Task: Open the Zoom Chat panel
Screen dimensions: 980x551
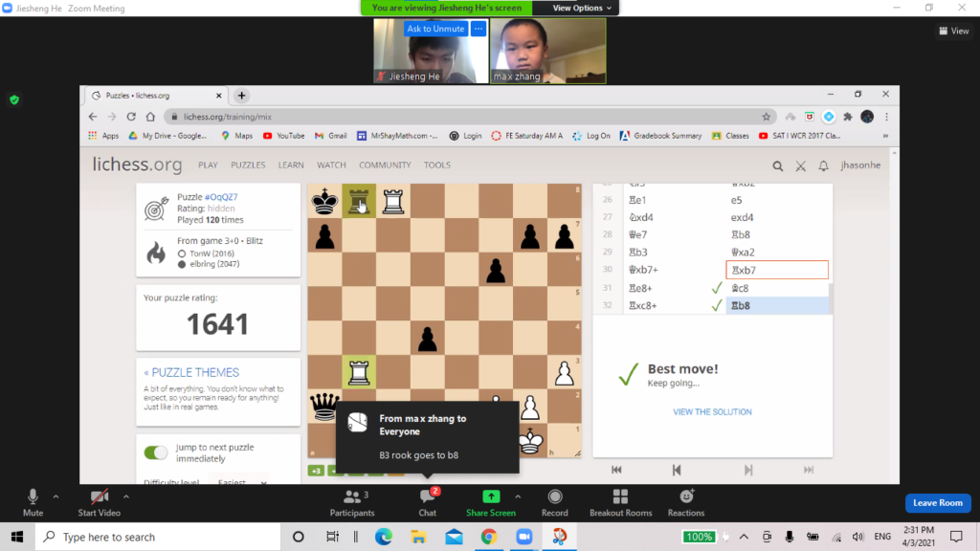Action: (x=428, y=503)
